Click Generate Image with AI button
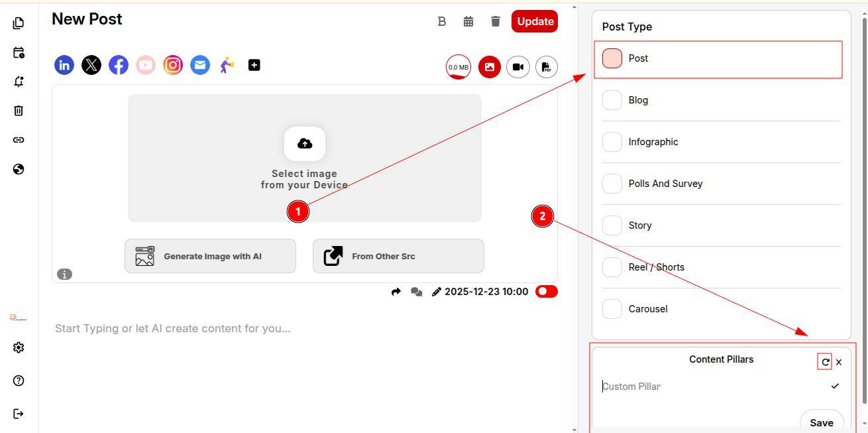Viewport: 868px width, 433px height. 210,256
